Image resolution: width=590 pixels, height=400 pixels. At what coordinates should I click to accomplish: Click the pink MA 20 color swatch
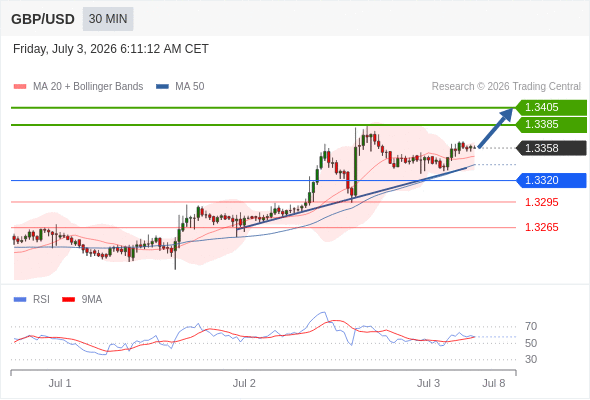(20, 87)
